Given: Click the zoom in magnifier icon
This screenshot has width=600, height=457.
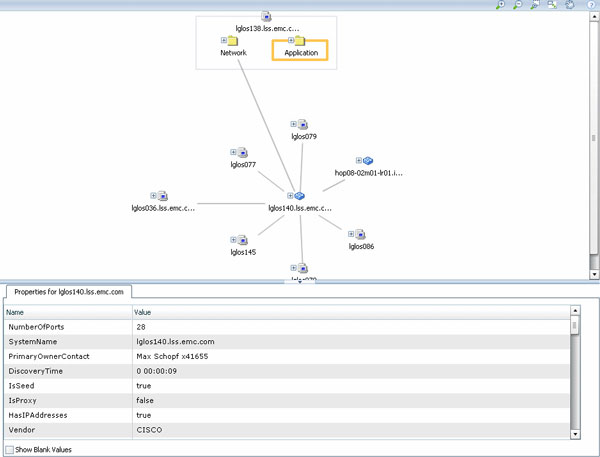Looking at the screenshot, I should pos(500,5).
